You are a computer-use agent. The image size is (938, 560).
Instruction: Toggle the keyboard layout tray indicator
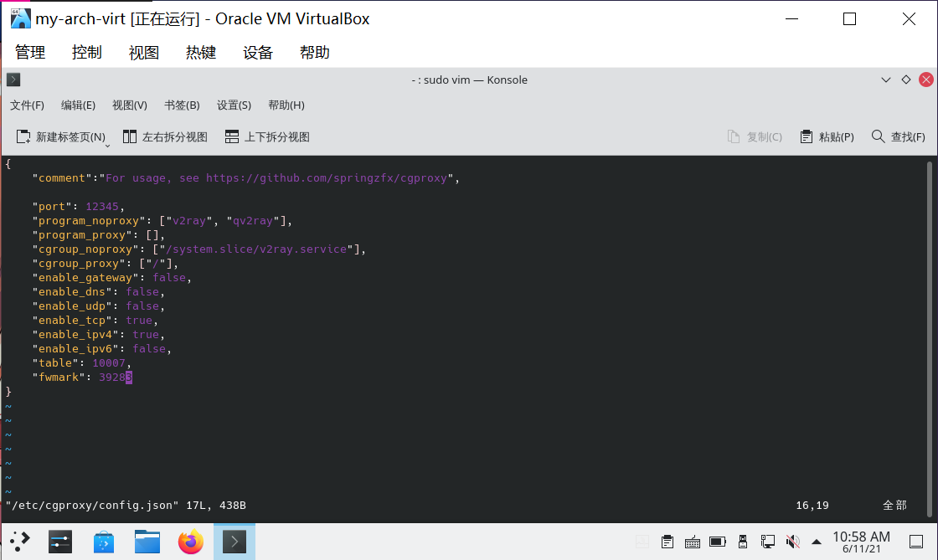(693, 542)
